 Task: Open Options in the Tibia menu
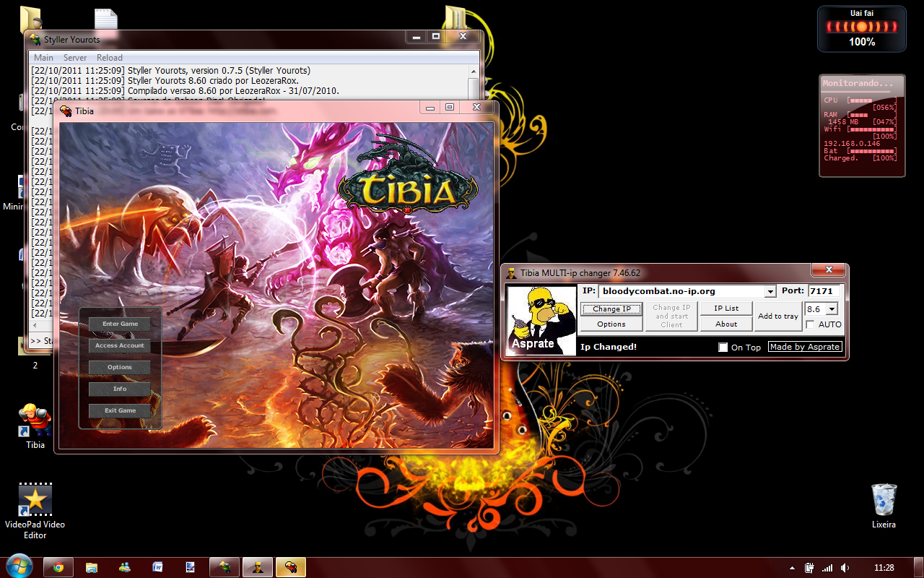120,367
